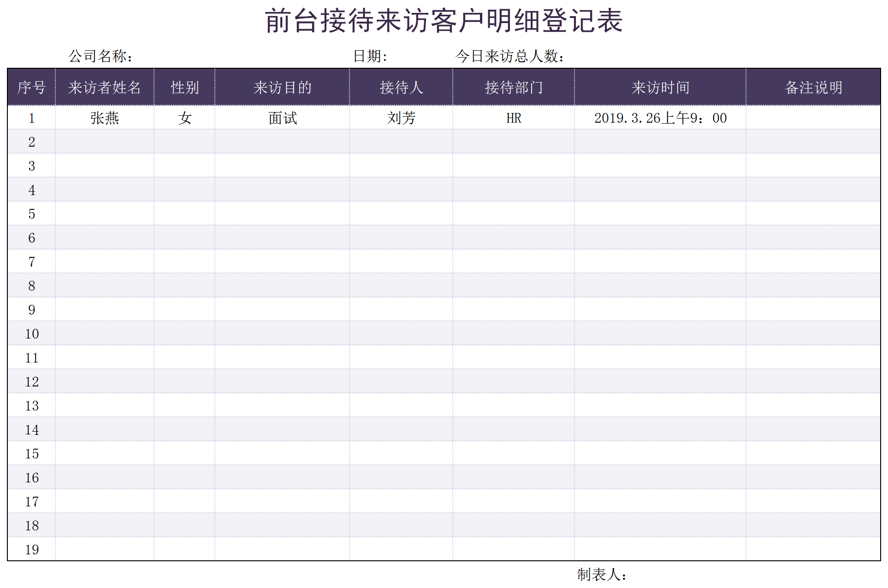Click the 接待人 column header
Screen dimensions: 888x588
pos(401,87)
